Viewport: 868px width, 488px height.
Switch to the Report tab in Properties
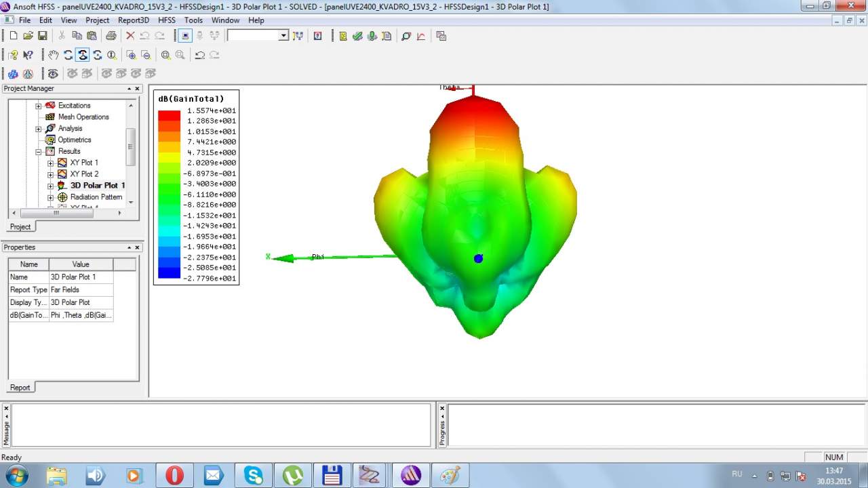20,387
